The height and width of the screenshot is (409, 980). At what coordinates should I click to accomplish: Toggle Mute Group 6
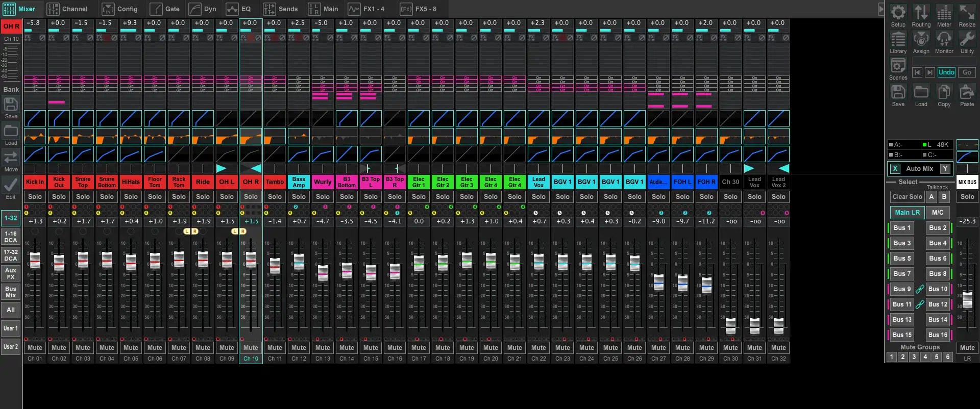pyautogui.click(x=948, y=357)
